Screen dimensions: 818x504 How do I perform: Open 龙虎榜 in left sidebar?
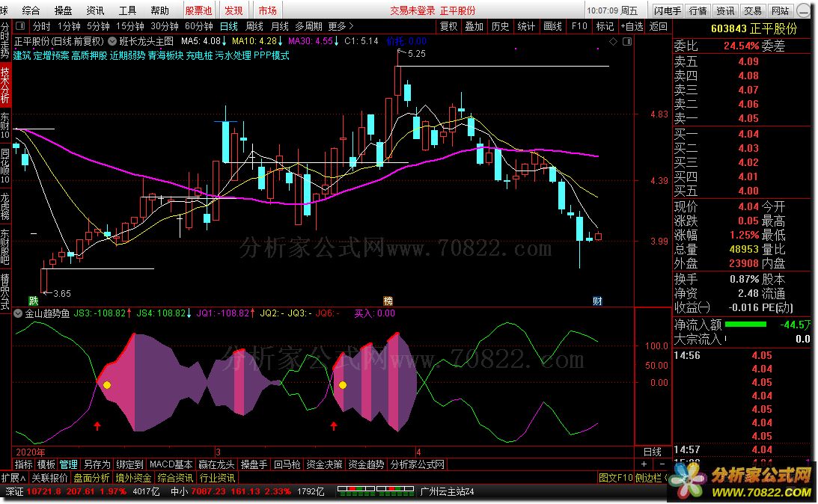[5, 206]
